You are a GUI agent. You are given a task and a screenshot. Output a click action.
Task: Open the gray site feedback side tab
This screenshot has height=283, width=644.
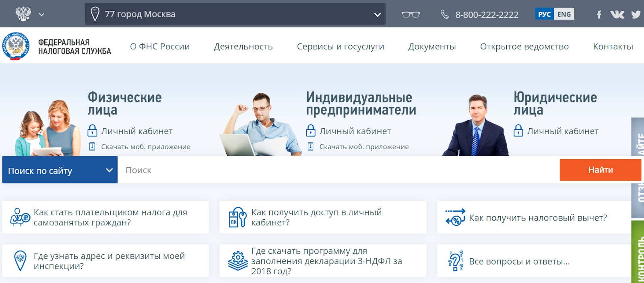tap(638, 168)
